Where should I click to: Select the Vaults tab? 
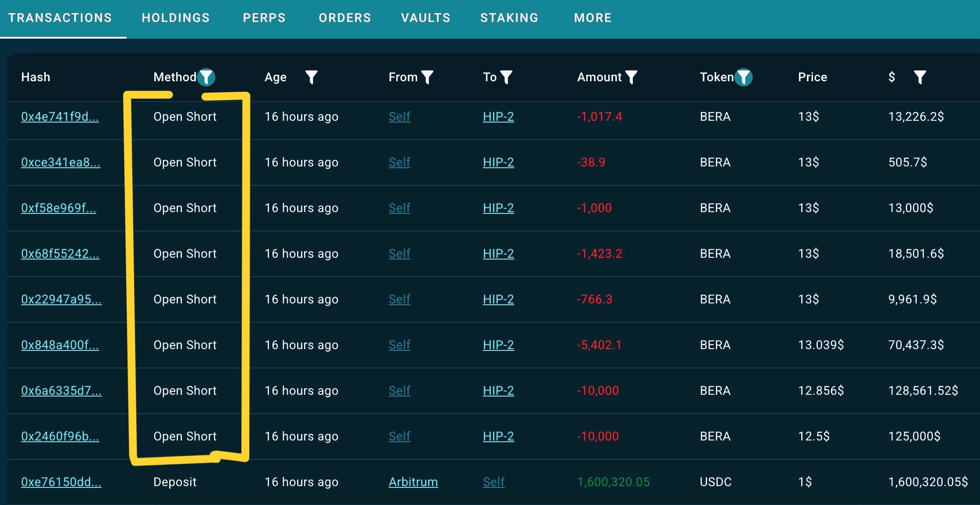coord(426,18)
